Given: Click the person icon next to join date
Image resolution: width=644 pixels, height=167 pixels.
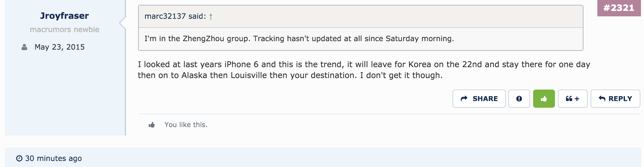Looking at the screenshot, I should (24, 47).
